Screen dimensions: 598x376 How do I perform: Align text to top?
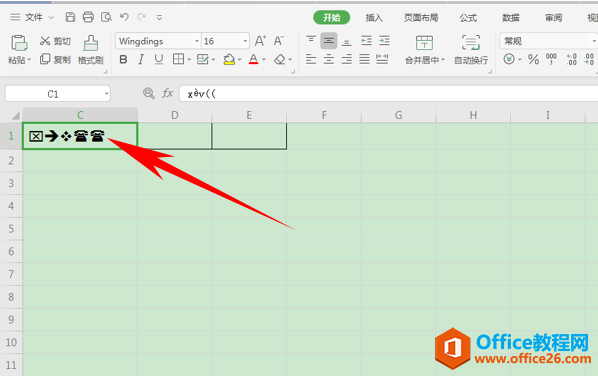tap(311, 40)
